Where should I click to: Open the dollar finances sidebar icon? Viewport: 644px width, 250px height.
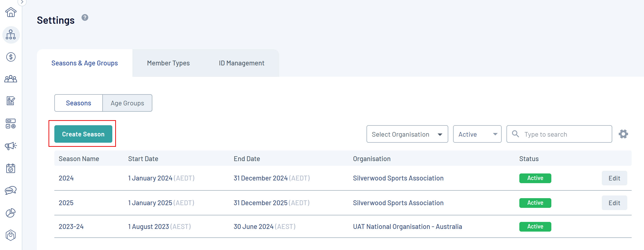(x=11, y=57)
